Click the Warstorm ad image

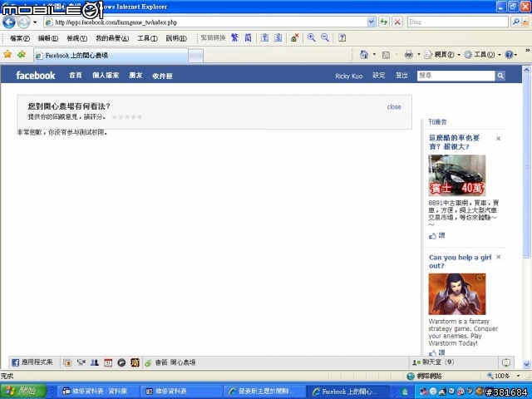tap(456, 294)
